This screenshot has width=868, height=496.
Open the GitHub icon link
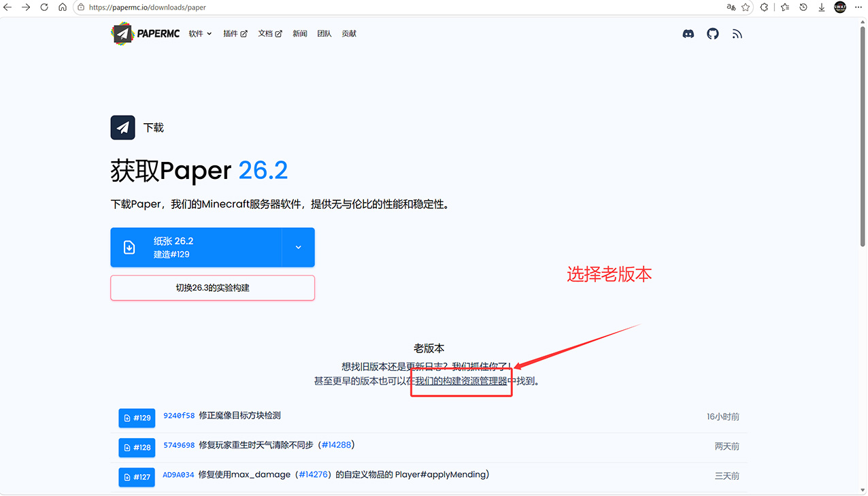coord(713,33)
